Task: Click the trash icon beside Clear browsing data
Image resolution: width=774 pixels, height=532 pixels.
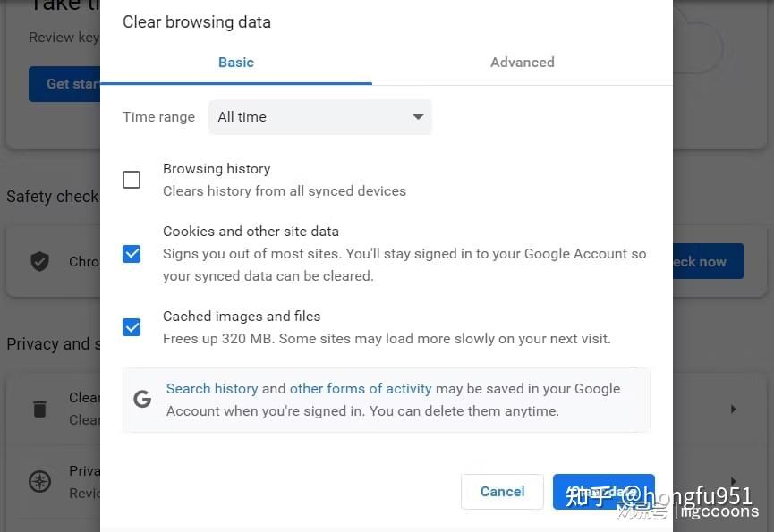Action: [39, 408]
